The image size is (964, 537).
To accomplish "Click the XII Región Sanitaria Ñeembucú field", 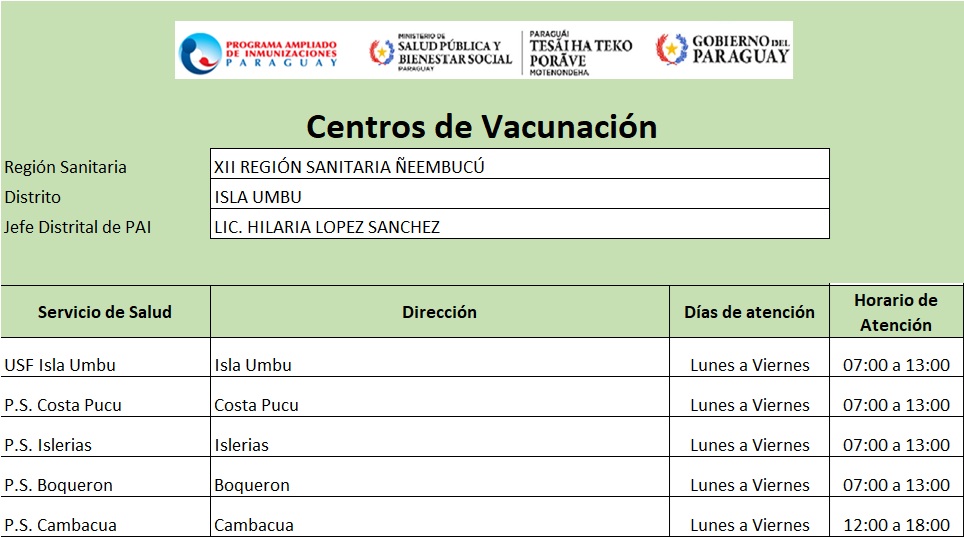I will pyautogui.click(x=520, y=167).
